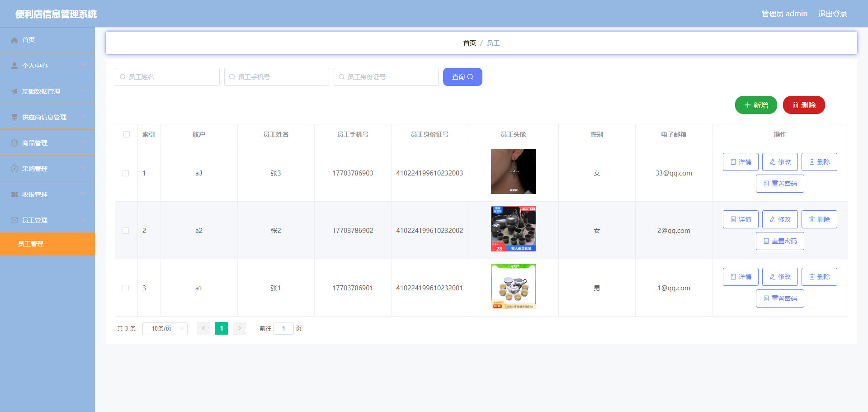
Task: Click the person icon beside 个人中心
Action: [x=14, y=66]
